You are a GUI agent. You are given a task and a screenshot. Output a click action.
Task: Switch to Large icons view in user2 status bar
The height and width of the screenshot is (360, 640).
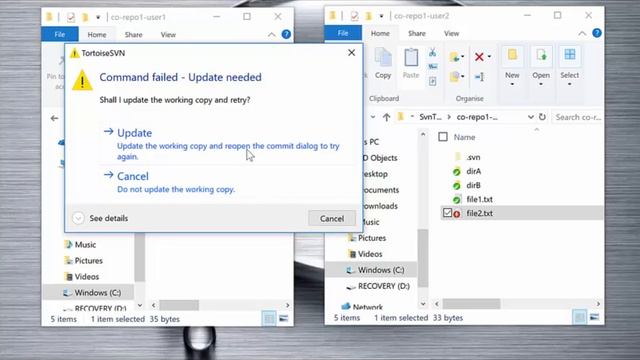point(594,317)
